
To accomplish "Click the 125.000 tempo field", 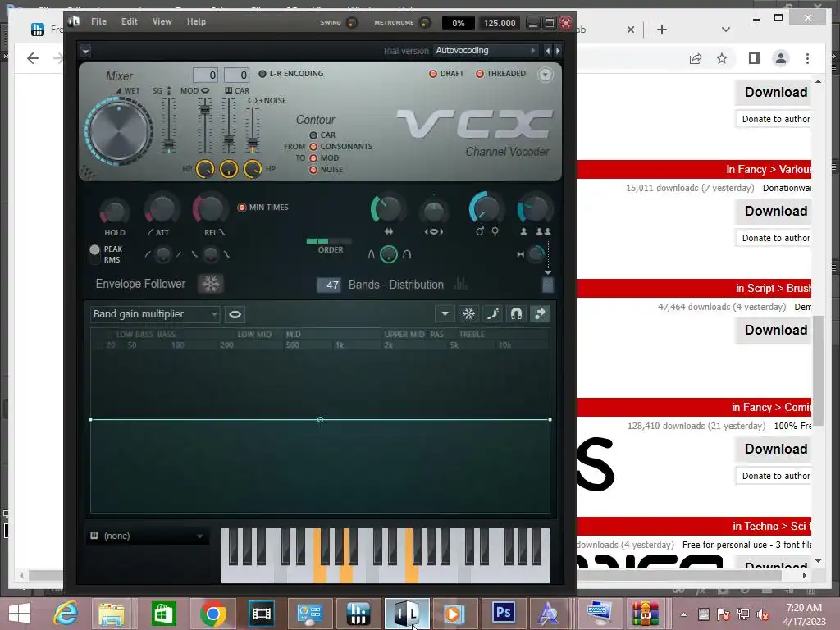I will coord(500,23).
